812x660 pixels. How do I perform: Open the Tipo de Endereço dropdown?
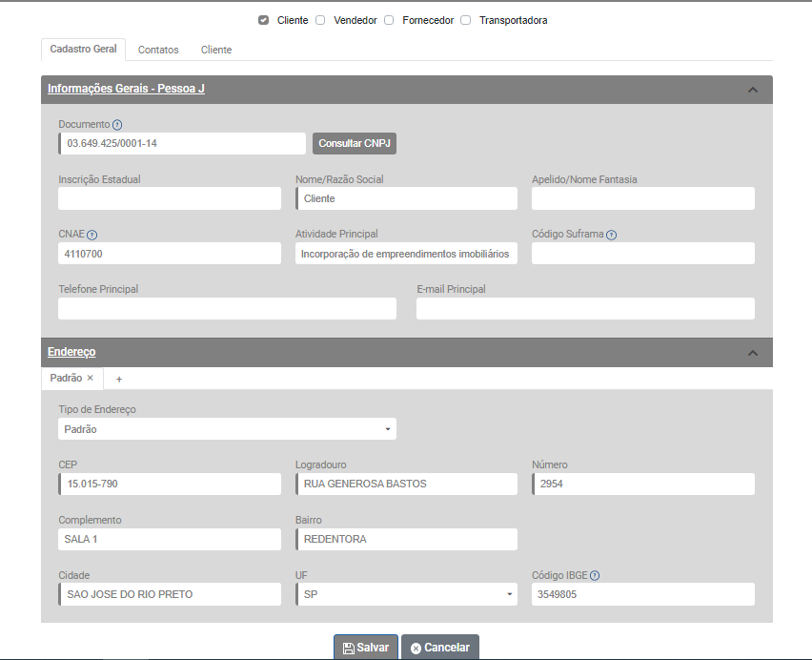pyautogui.click(x=227, y=429)
